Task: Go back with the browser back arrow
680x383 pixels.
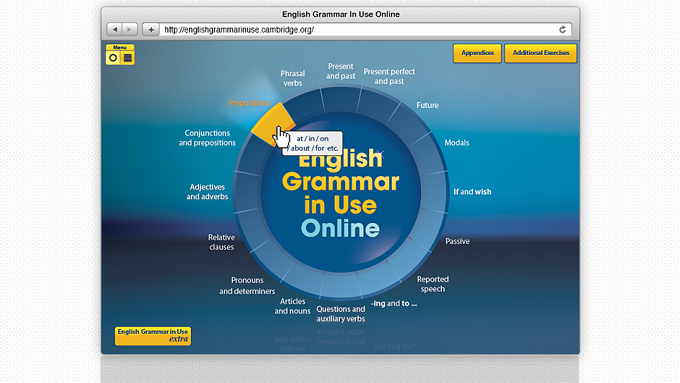Action: [114, 29]
